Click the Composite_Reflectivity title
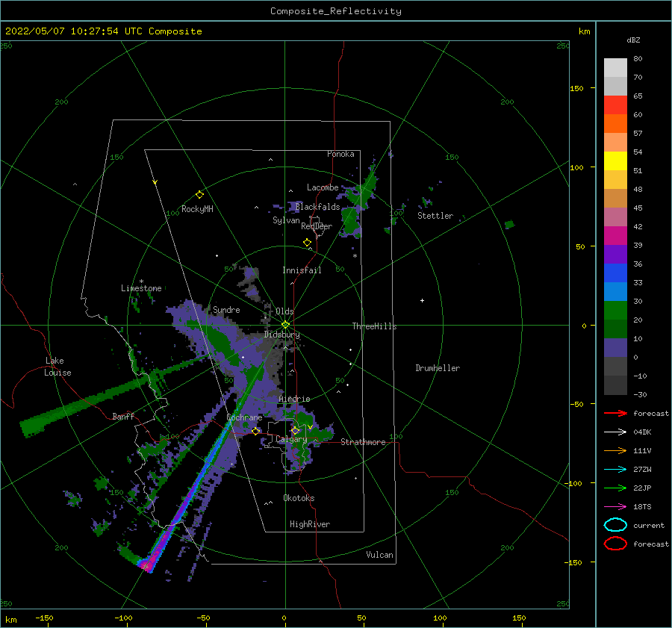 (335, 11)
